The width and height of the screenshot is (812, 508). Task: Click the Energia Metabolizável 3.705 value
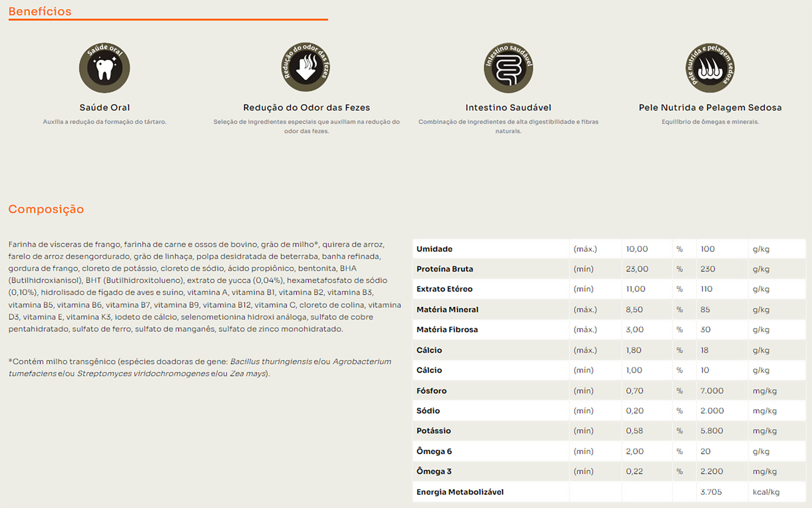tap(711, 492)
